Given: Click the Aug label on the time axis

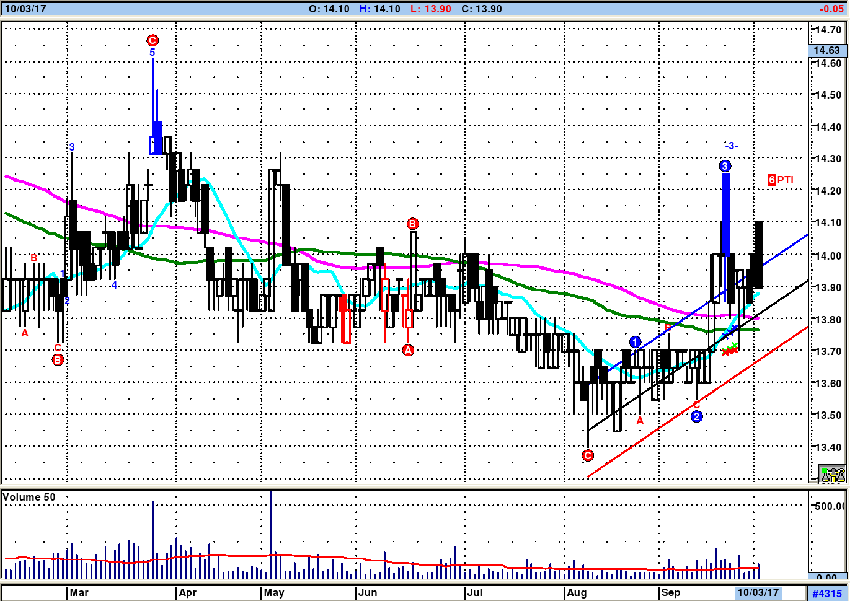Looking at the screenshot, I should (x=577, y=592).
